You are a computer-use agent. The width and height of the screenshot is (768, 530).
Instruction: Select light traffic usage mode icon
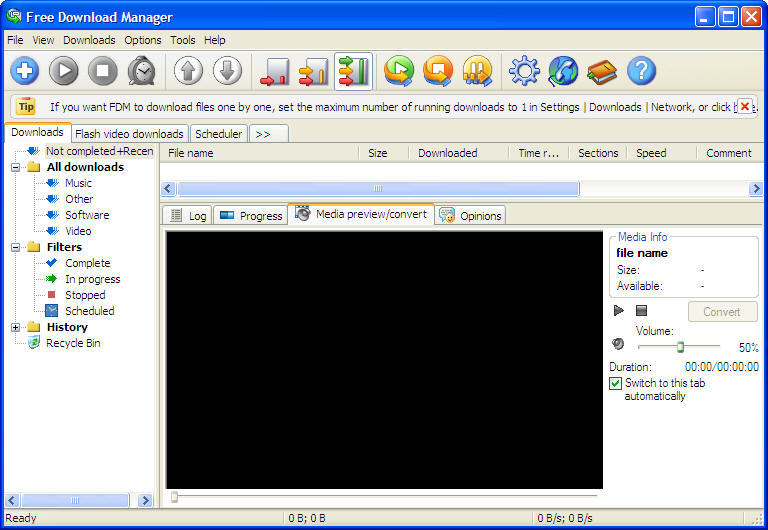click(x=275, y=71)
